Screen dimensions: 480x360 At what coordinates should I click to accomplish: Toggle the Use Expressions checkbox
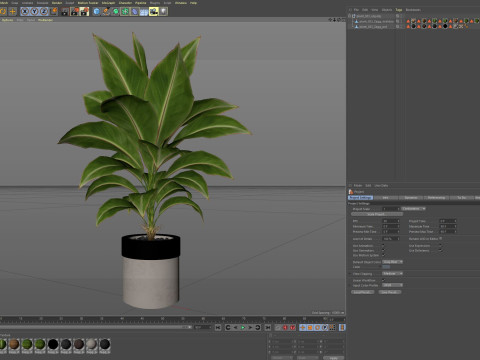pyautogui.click(x=440, y=245)
